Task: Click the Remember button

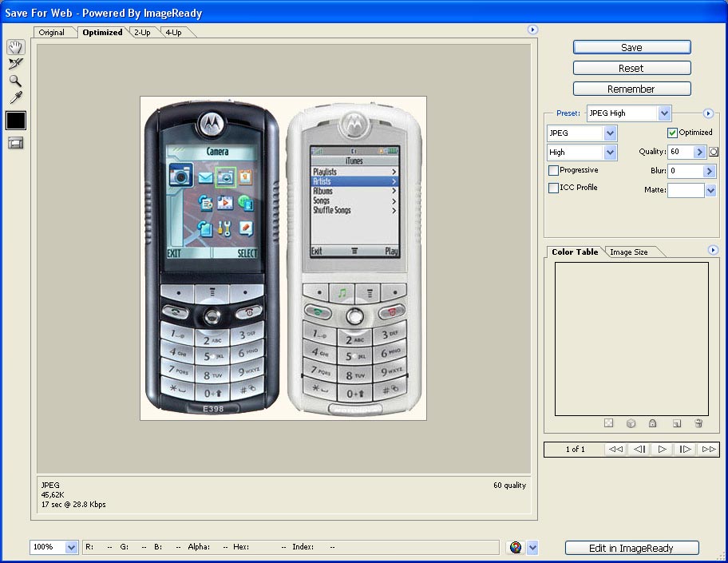Action: [x=631, y=89]
